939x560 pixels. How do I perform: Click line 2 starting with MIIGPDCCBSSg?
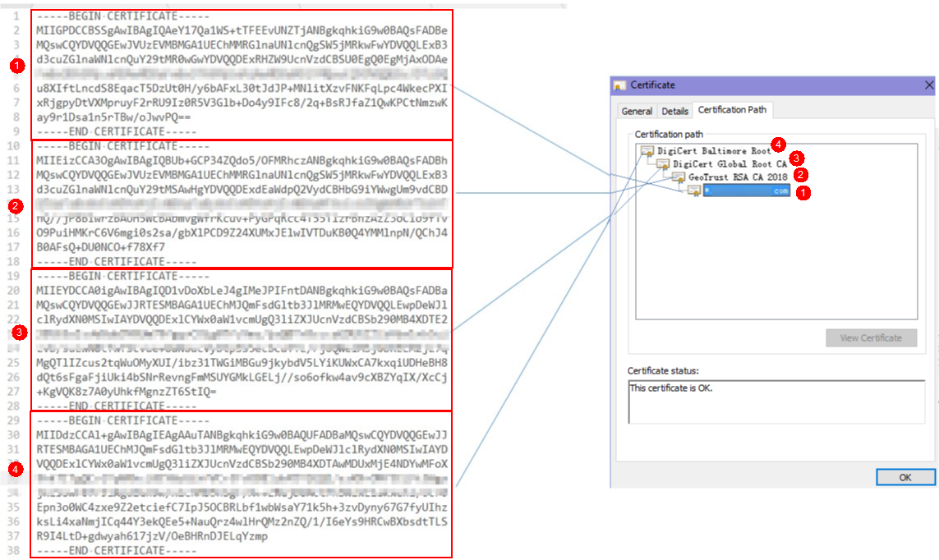pos(242,30)
